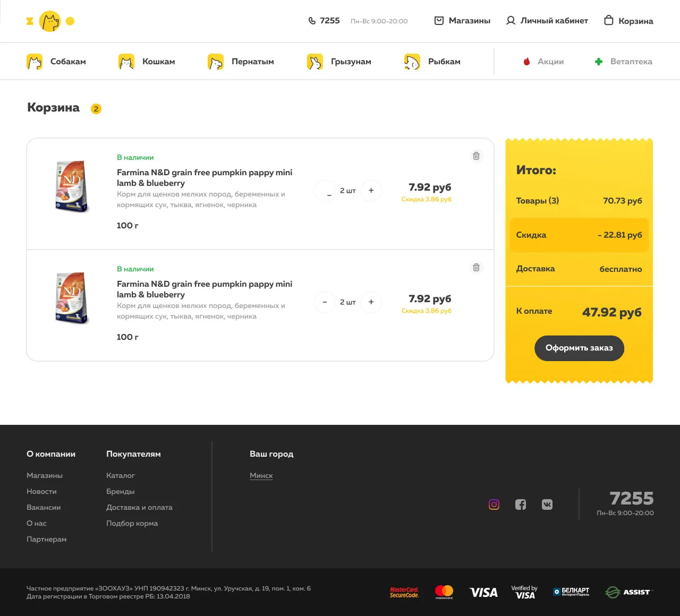
Task: Delete the first cart item with trash icon
Action: click(x=476, y=156)
